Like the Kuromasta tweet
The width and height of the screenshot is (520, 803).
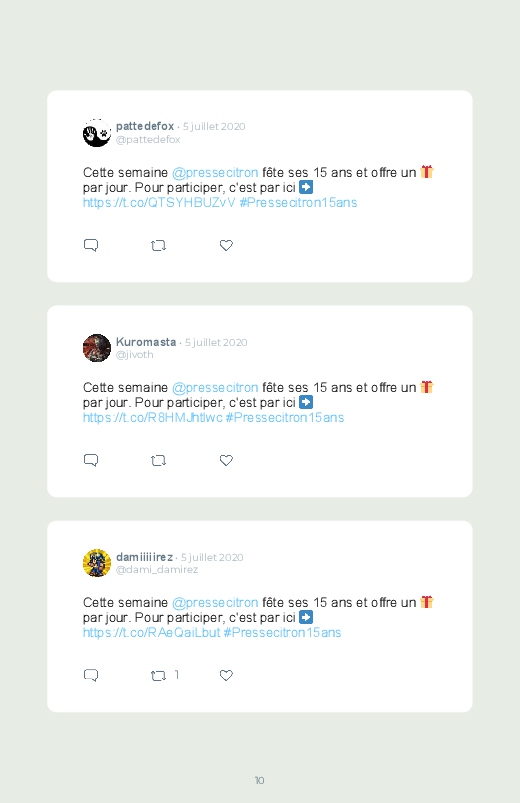[226, 460]
